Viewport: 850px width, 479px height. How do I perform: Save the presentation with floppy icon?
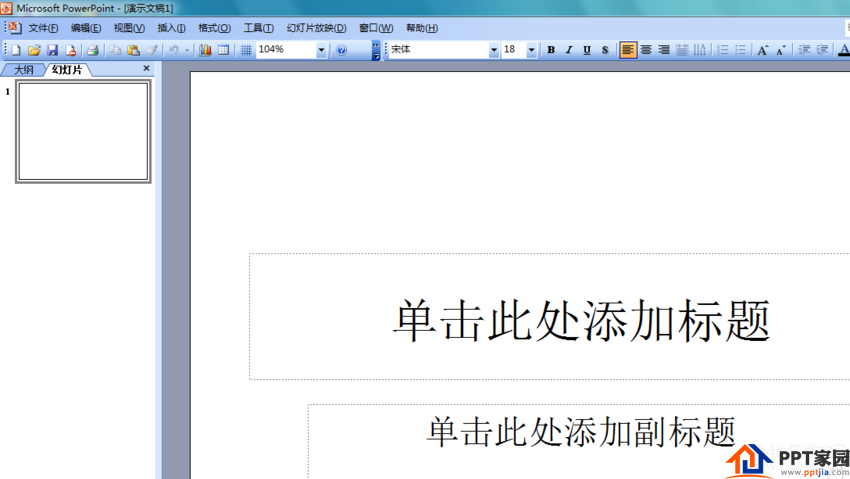coord(52,50)
